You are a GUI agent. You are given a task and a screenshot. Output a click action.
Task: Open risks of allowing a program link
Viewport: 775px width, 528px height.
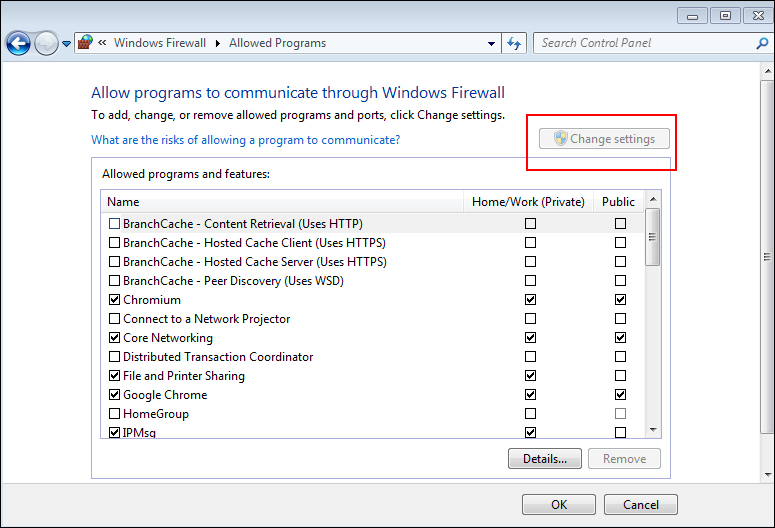pos(246,140)
